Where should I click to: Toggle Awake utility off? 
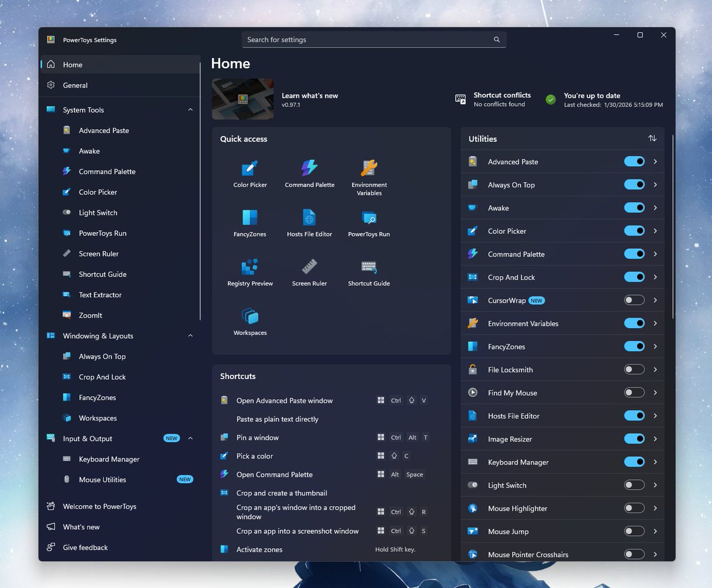(634, 208)
